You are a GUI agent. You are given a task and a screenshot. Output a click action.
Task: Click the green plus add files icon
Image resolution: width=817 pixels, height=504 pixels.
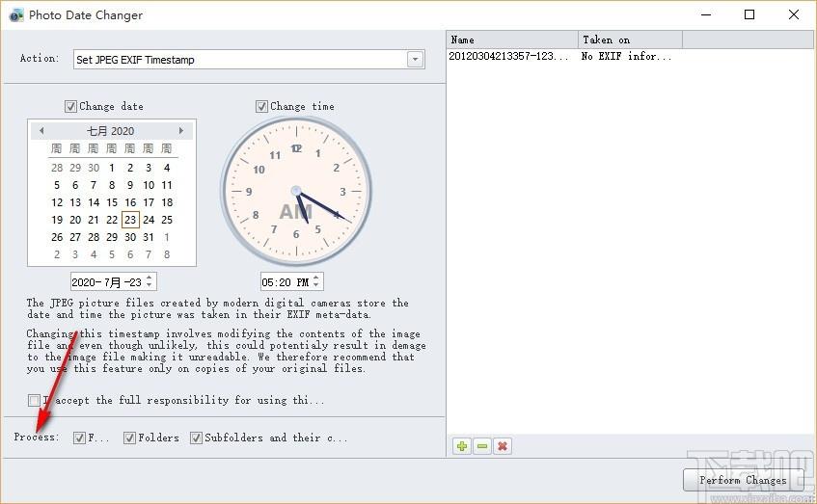462,446
